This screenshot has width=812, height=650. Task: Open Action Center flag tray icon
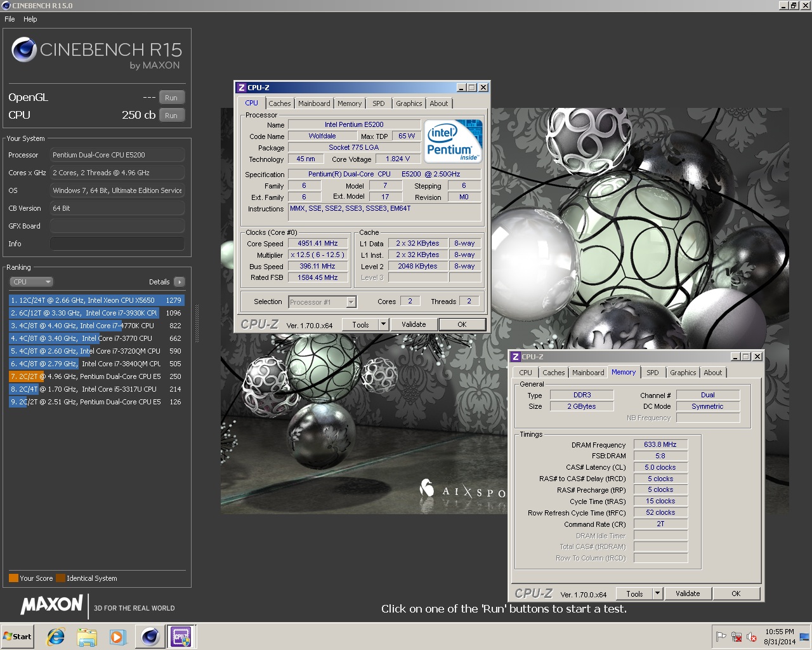721,637
